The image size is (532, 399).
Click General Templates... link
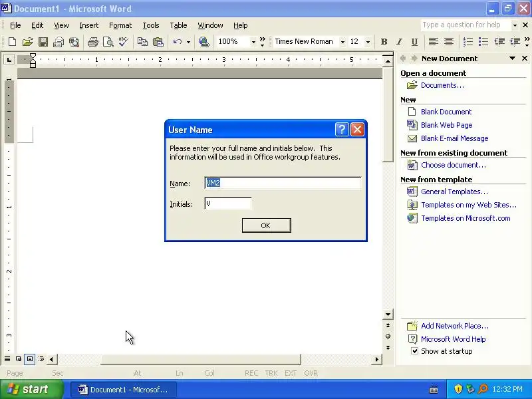[454, 192]
